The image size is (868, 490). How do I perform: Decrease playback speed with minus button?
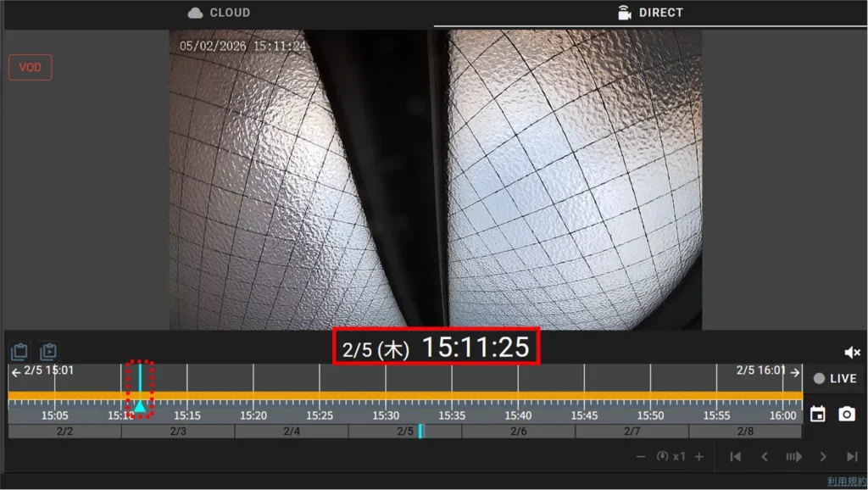coord(641,457)
